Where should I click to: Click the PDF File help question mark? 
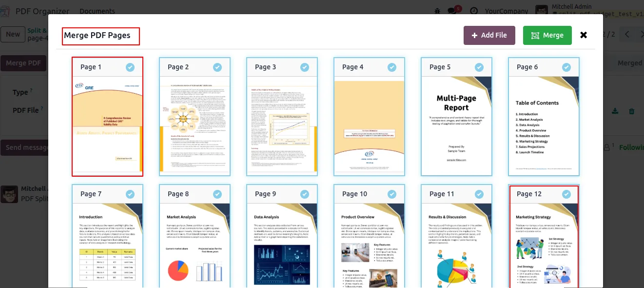pos(42,108)
